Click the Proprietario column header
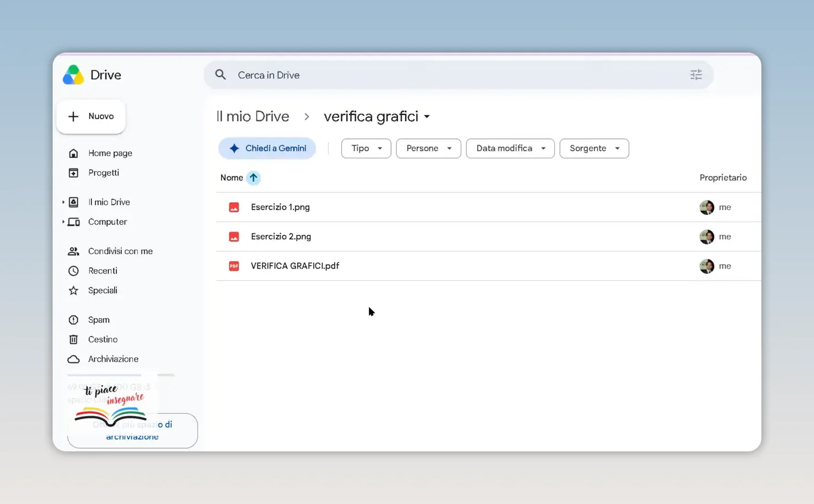Image resolution: width=814 pixels, height=504 pixels. tap(723, 178)
